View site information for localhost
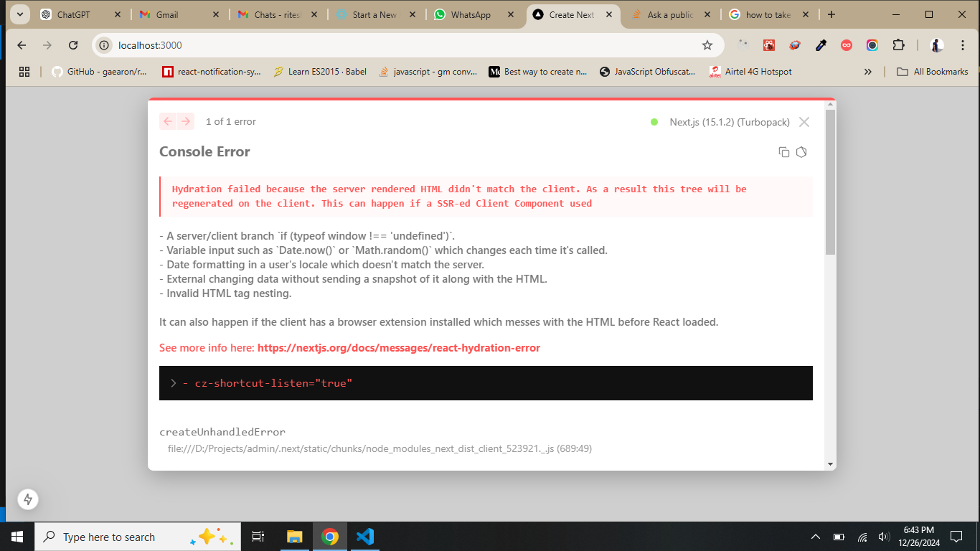The height and width of the screenshot is (551, 980). click(104, 45)
